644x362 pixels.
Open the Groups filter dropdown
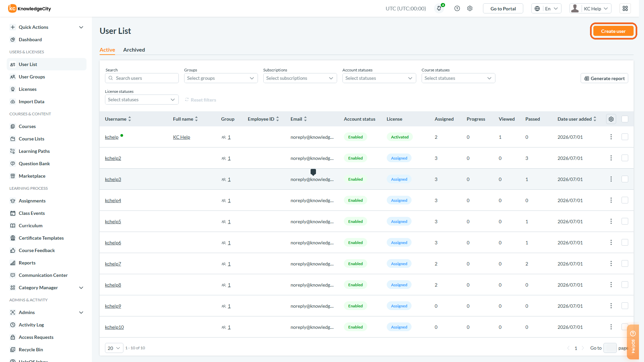tap(221, 78)
